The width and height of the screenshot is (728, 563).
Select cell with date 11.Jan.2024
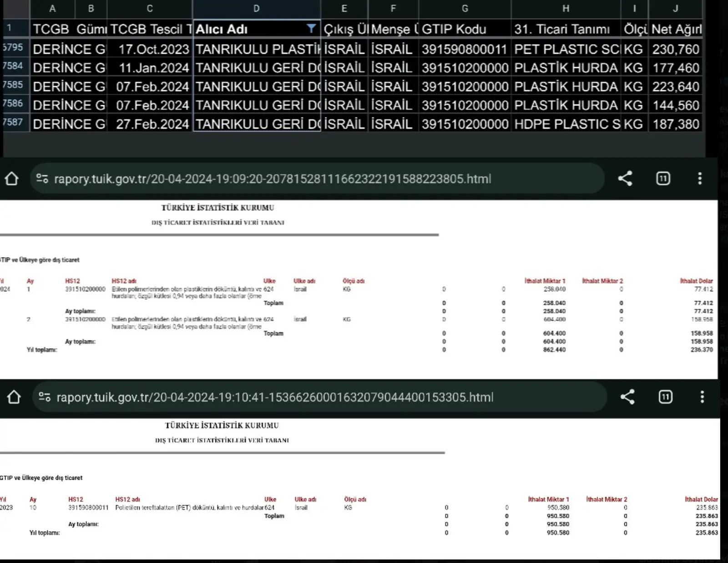150,68
